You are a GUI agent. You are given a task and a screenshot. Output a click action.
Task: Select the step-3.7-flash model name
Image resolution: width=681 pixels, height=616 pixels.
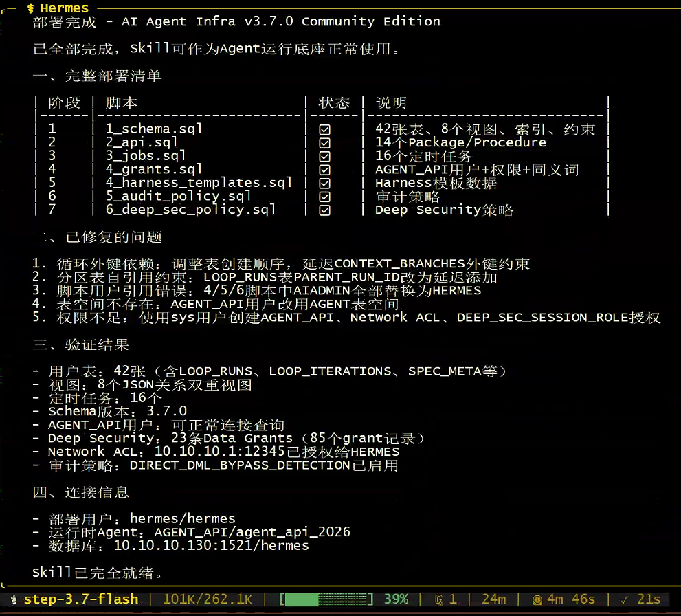click(81, 599)
